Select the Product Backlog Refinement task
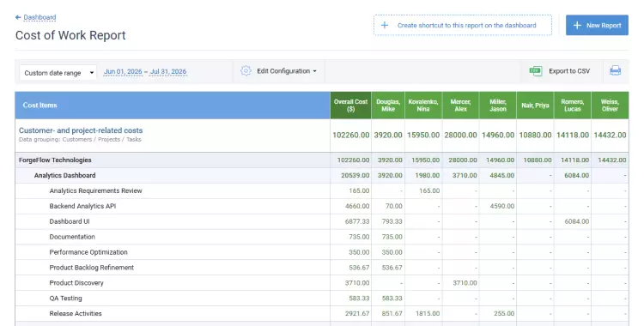The height and width of the screenshot is (326, 644). (x=92, y=268)
